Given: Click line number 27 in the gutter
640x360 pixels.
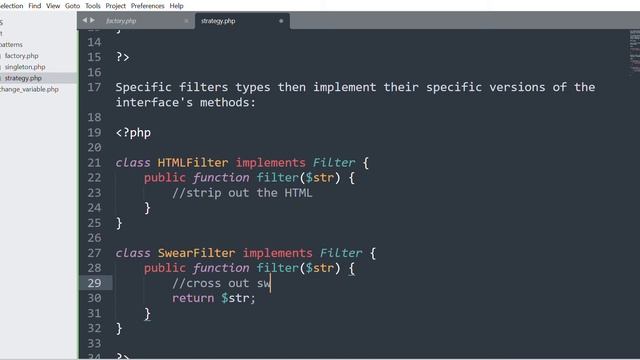Looking at the screenshot, I should [x=94, y=253].
